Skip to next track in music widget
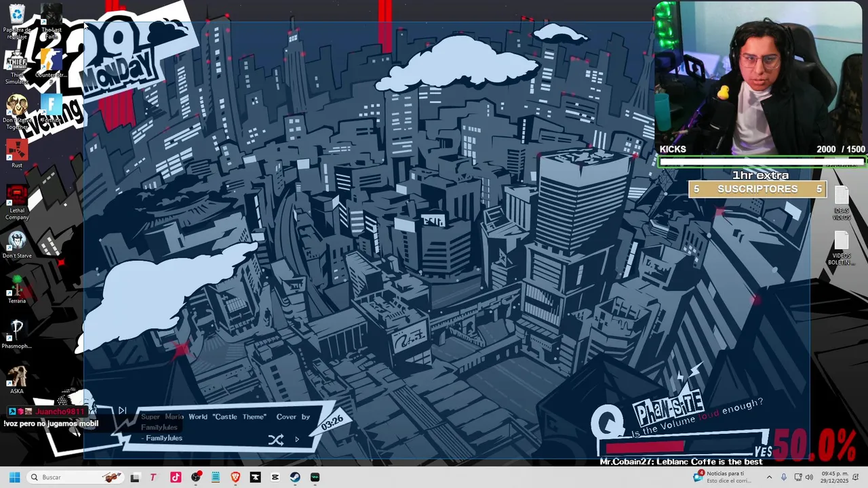868x488 pixels. (122, 410)
